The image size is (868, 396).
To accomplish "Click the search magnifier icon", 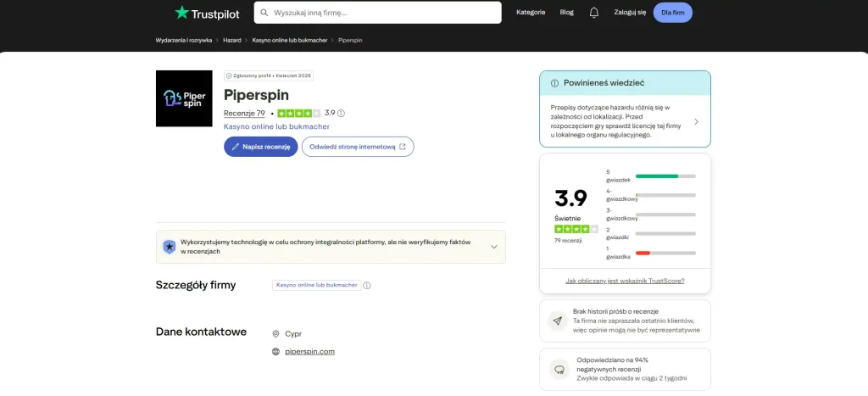I will click(x=264, y=13).
